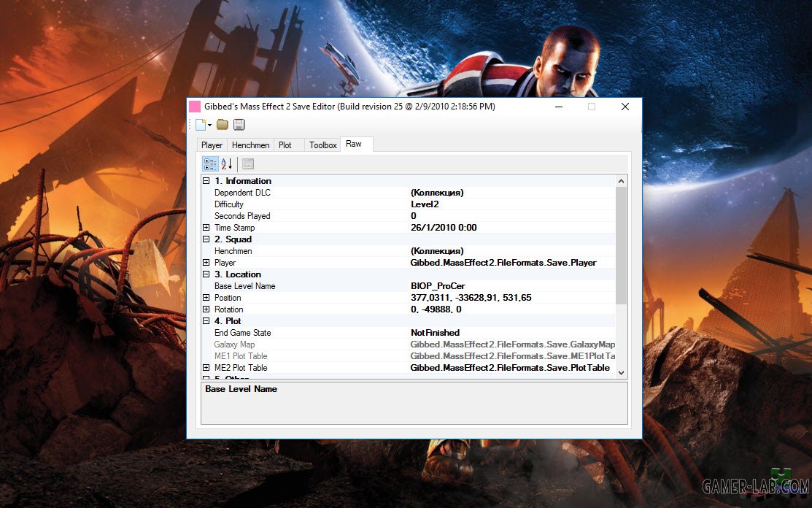The image size is (812, 508).
Task: Click the BIOP_ProCer value field
Action: [x=513, y=286]
